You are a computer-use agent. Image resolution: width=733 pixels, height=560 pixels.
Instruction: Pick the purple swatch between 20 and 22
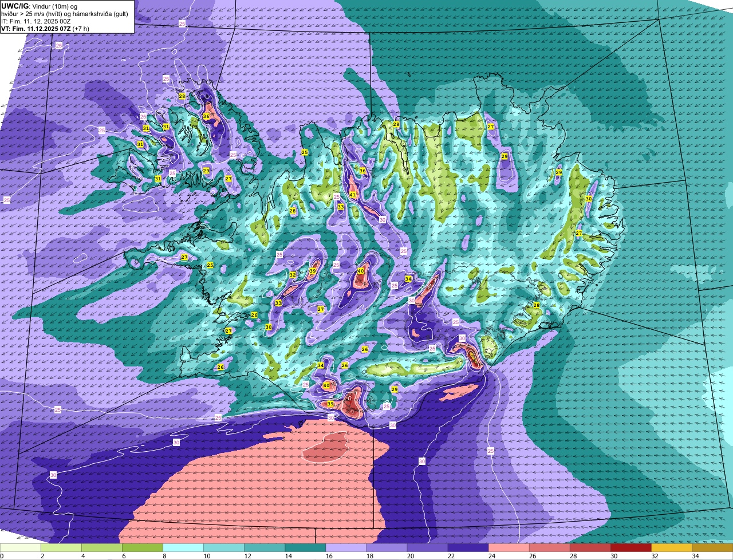427,548
